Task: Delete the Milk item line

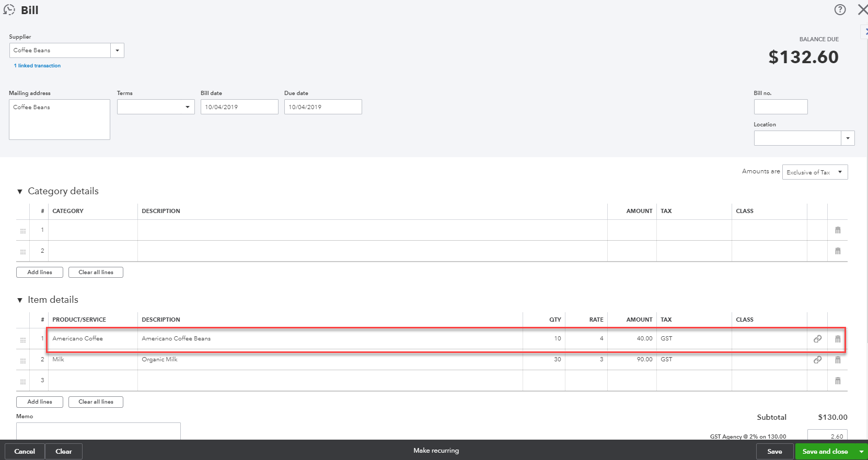Action: click(838, 360)
